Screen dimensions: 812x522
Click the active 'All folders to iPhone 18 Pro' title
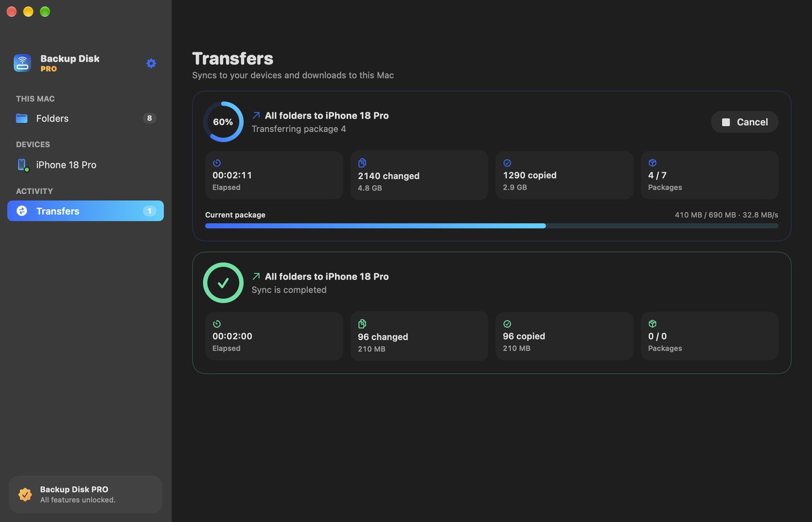point(327,116)
